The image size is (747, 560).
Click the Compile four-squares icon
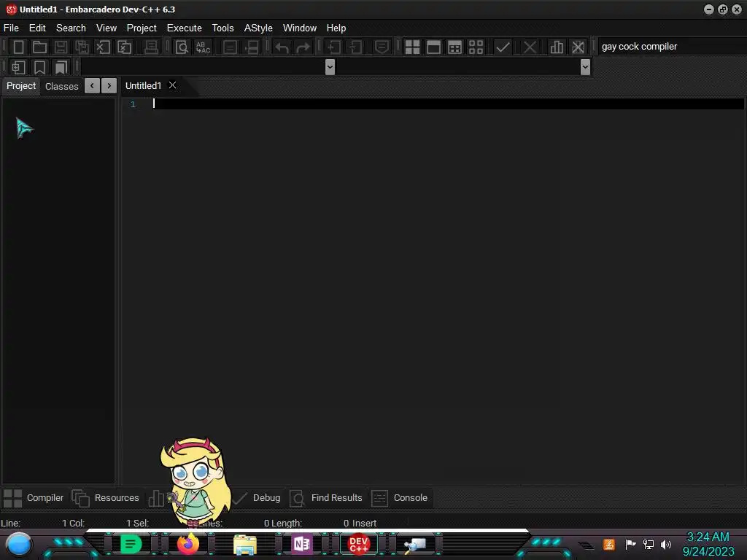pyautogui.click(x=412, y=47)
